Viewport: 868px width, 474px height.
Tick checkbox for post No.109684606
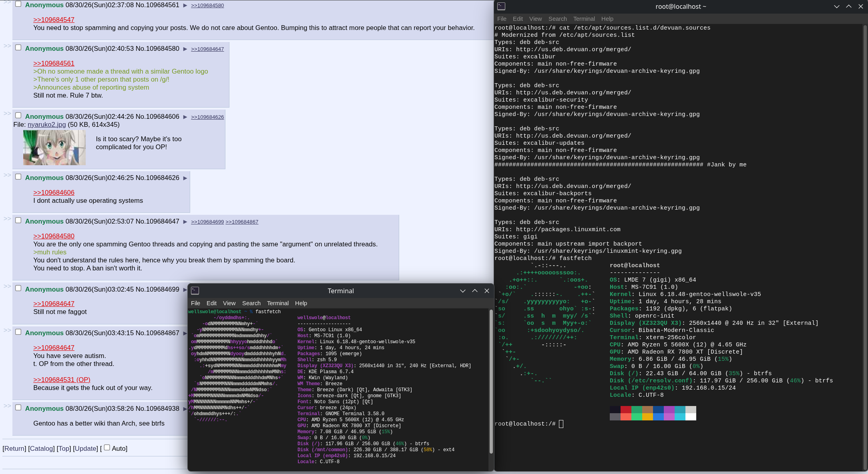click(x=18, y=116)
